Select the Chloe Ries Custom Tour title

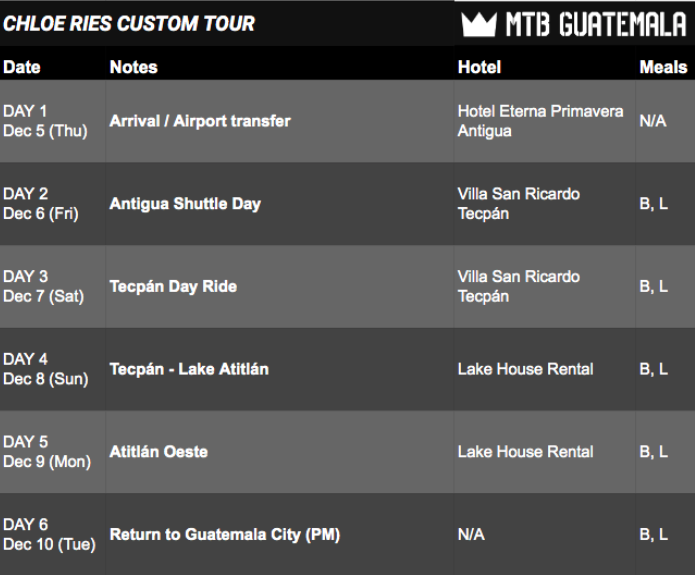click(129, 23)
